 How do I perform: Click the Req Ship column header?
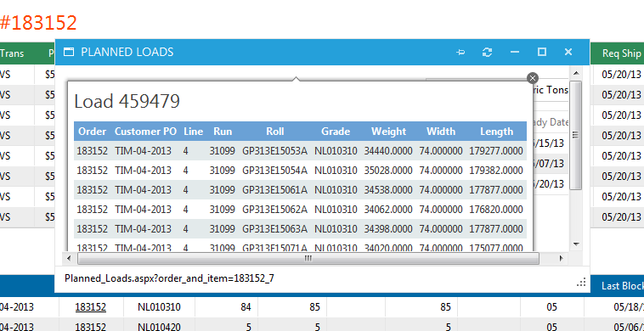[621, 53]
